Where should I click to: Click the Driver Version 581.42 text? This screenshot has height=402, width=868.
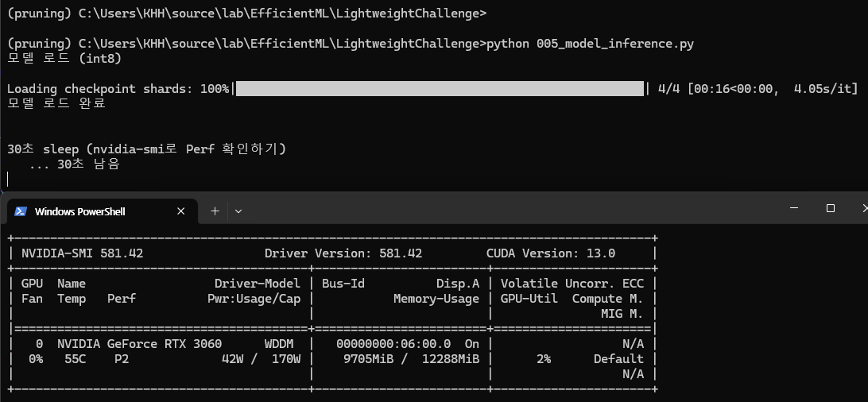pos(343,253)
